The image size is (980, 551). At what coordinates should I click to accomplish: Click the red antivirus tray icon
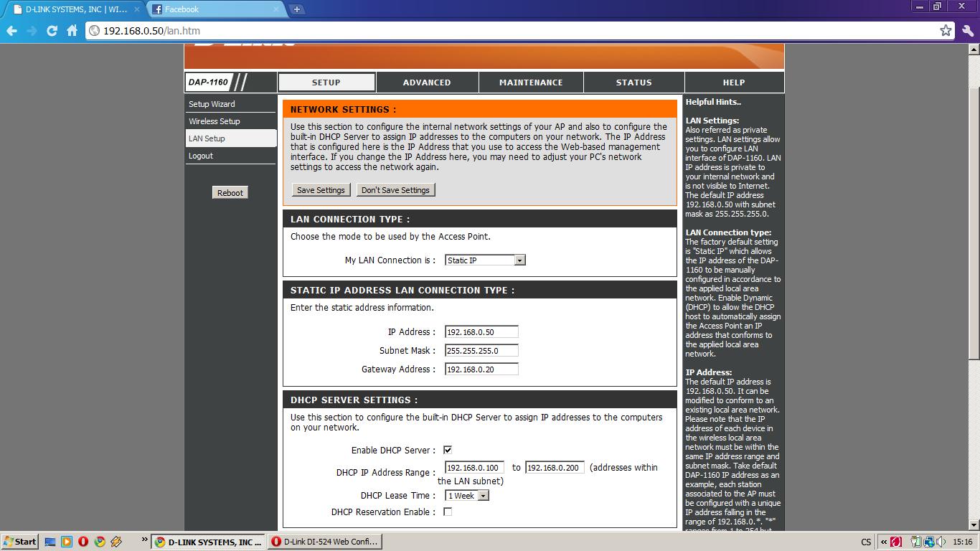point(896,542)
